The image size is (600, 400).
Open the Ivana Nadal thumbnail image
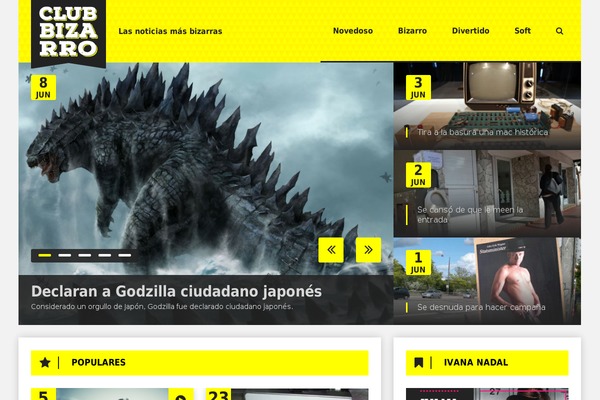click(487, 394)
